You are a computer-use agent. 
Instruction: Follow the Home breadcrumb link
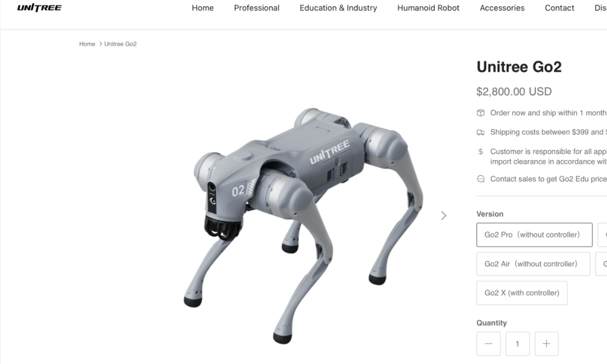87,44
